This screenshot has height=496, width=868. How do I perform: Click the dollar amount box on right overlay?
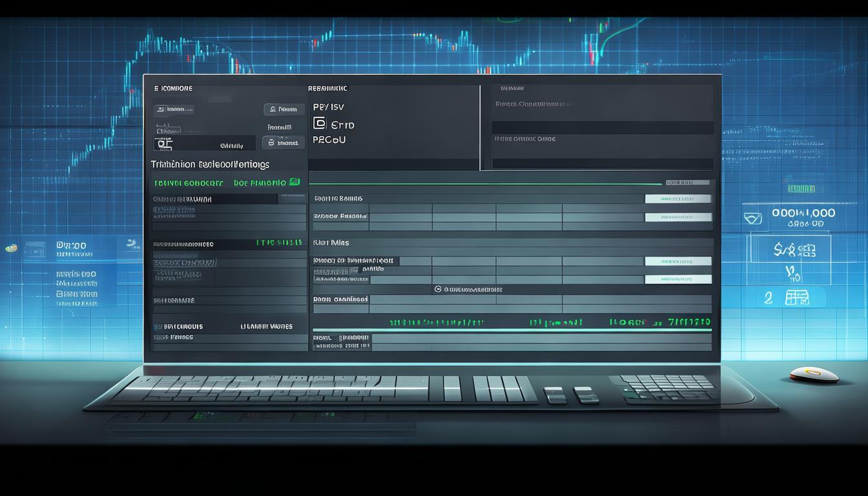pyautogui.click(x=789, y=248)
